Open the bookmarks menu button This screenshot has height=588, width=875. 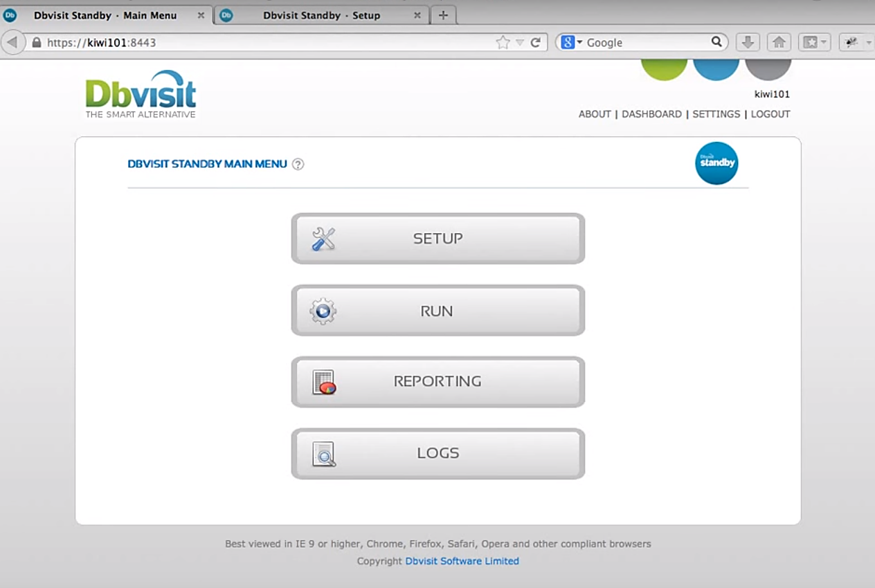click(814, 42)
